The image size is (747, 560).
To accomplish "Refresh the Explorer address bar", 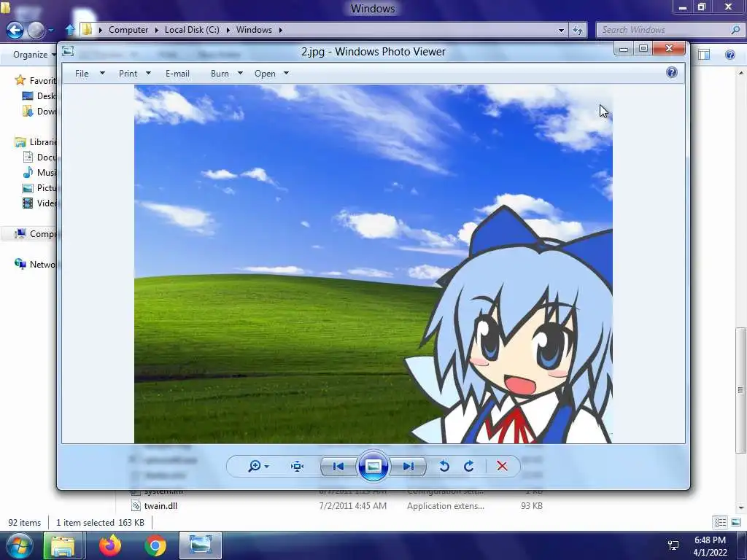I will [578, 30].
